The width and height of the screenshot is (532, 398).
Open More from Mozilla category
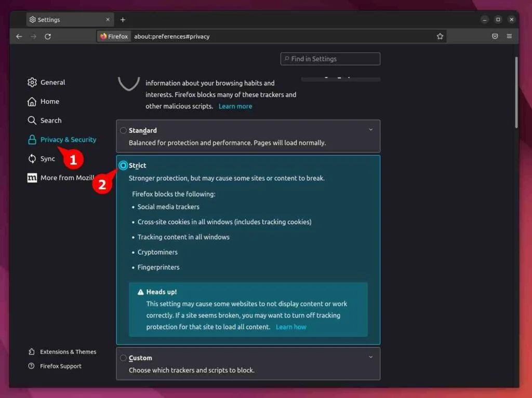click(x=61, y=177)
